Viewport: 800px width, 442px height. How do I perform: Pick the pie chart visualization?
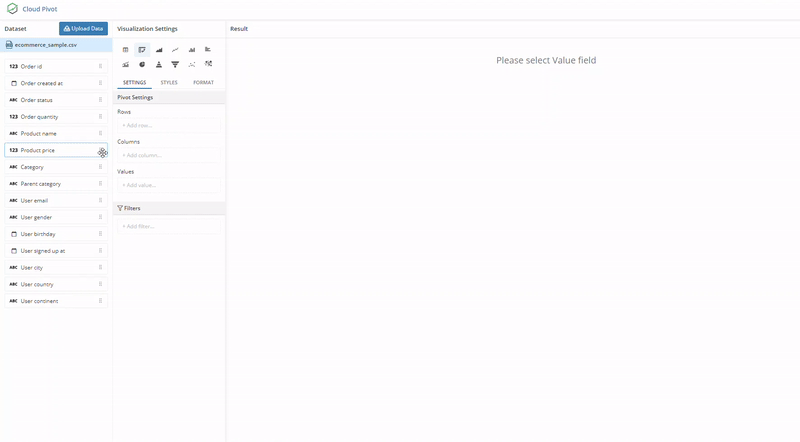[x=142, y=64]
